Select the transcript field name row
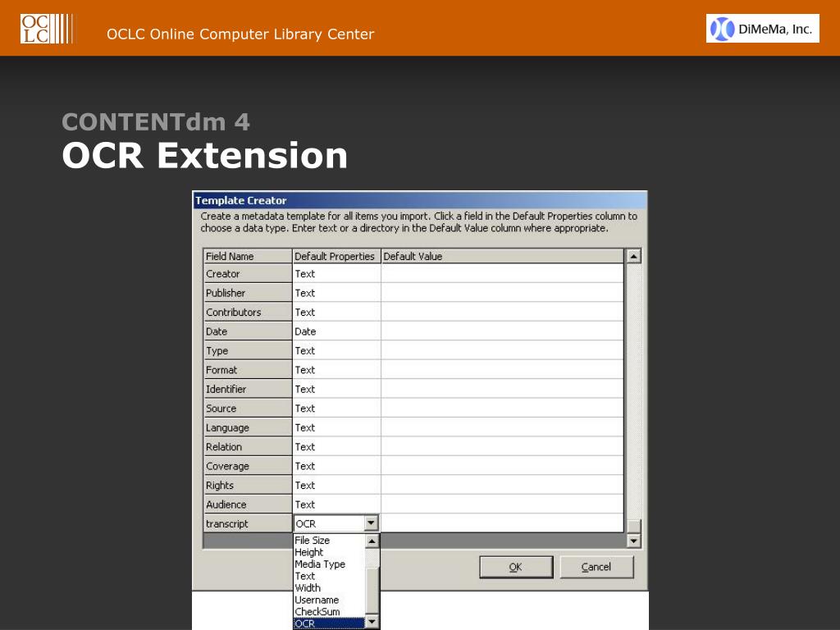This screenshot has height=630, width=840. point(248,524)
